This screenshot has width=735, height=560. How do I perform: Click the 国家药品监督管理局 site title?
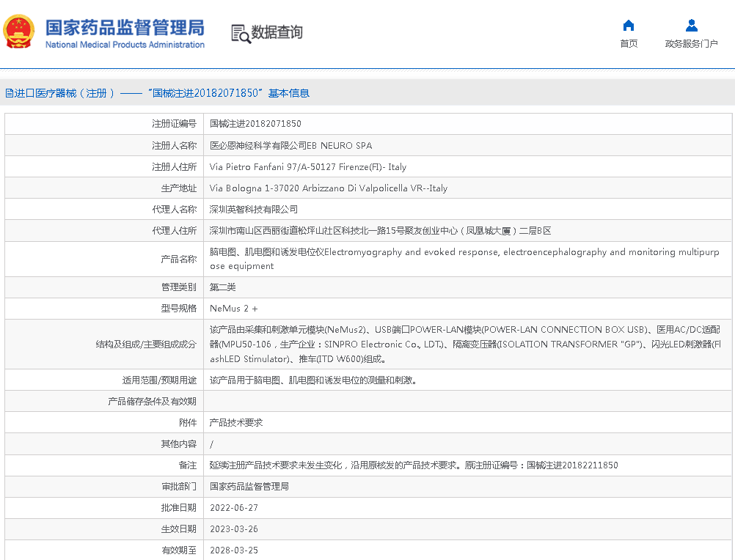pyautogui.click(x=125, y=27)
